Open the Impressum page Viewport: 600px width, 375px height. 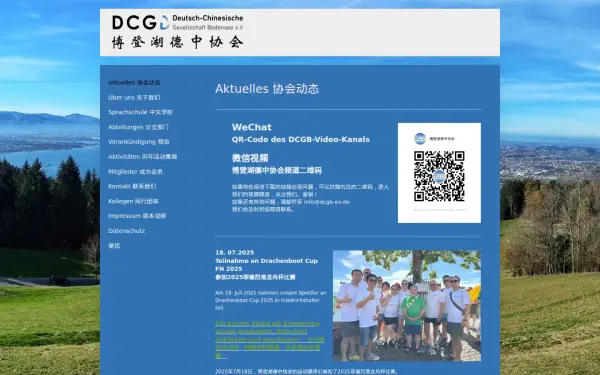[x=137, y=216]
